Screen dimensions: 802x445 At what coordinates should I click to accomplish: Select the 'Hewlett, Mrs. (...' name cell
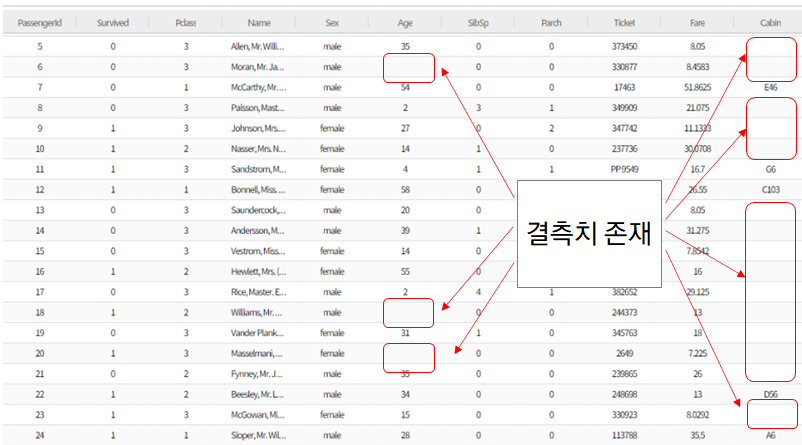click(258, 272)
